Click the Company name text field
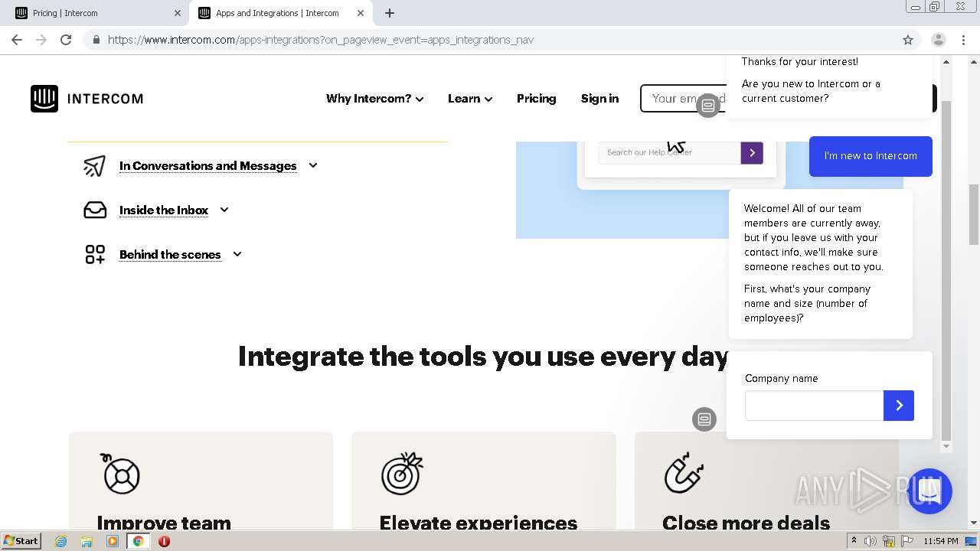980x551 pixels. (814, 406)
